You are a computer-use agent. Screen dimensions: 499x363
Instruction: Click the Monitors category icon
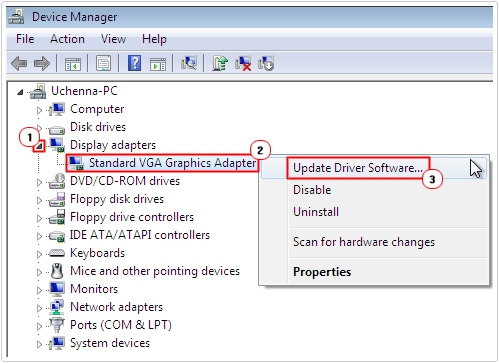coord(57,289)
